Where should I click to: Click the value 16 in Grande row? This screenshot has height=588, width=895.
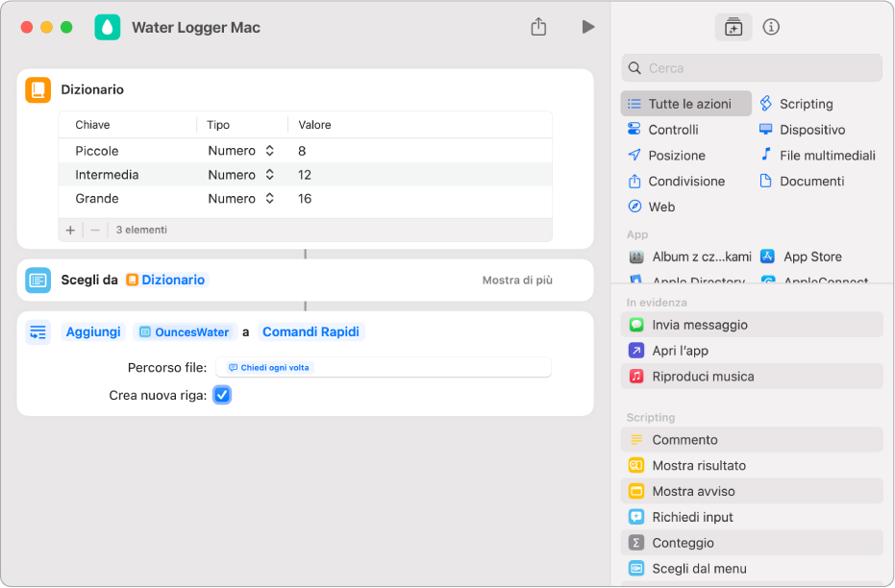coord(305,199)
